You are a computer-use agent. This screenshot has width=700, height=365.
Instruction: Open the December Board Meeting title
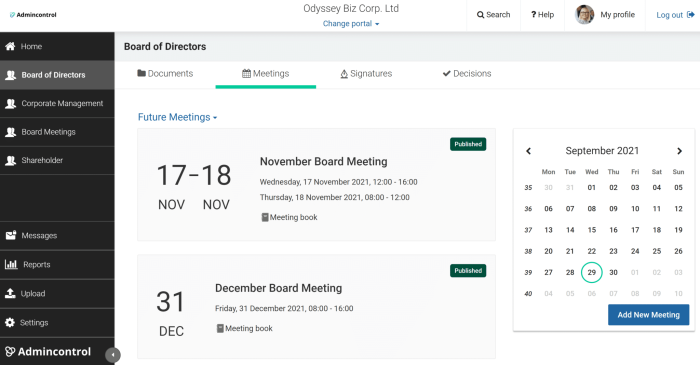pyautogui.click(x=279, y=288)
